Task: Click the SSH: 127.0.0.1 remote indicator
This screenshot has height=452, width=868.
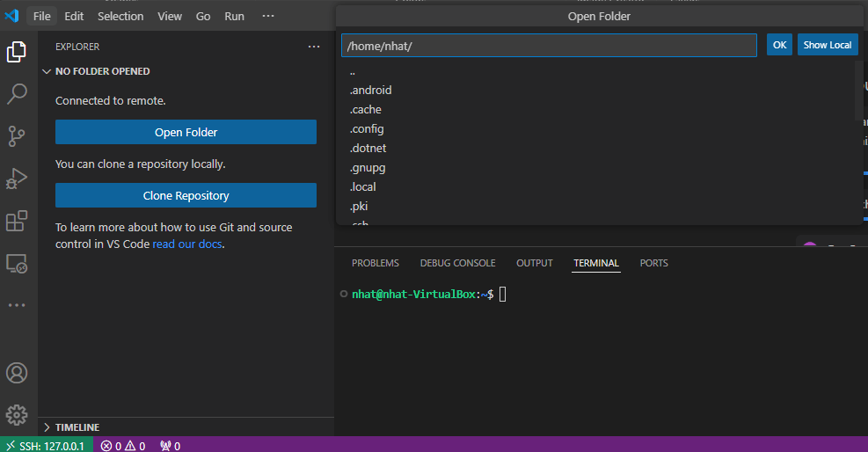Action: pyautogui.click(x=43, y=446)
